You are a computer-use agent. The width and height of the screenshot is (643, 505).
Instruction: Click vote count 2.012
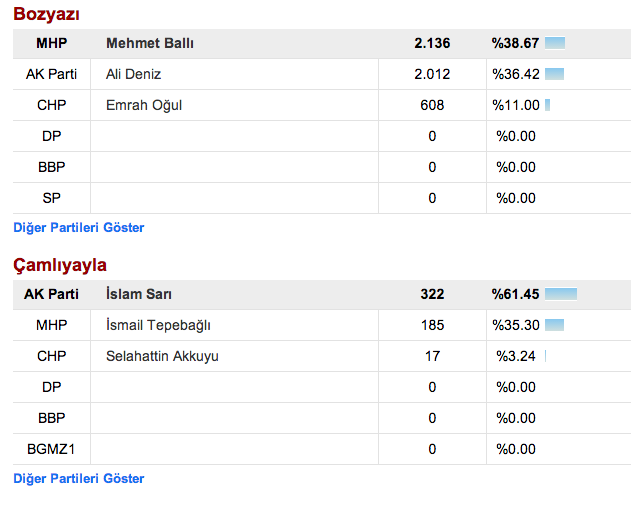click(x=432, y=74)
